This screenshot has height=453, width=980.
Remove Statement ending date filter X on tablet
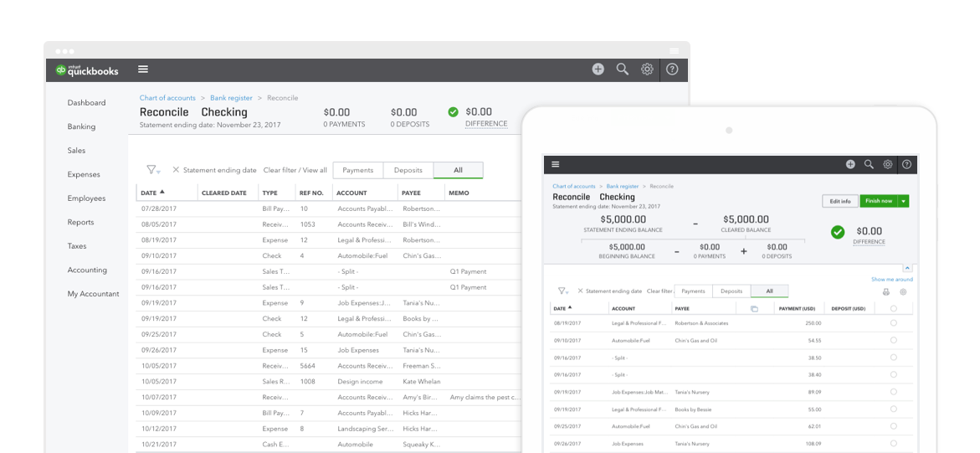580,291
